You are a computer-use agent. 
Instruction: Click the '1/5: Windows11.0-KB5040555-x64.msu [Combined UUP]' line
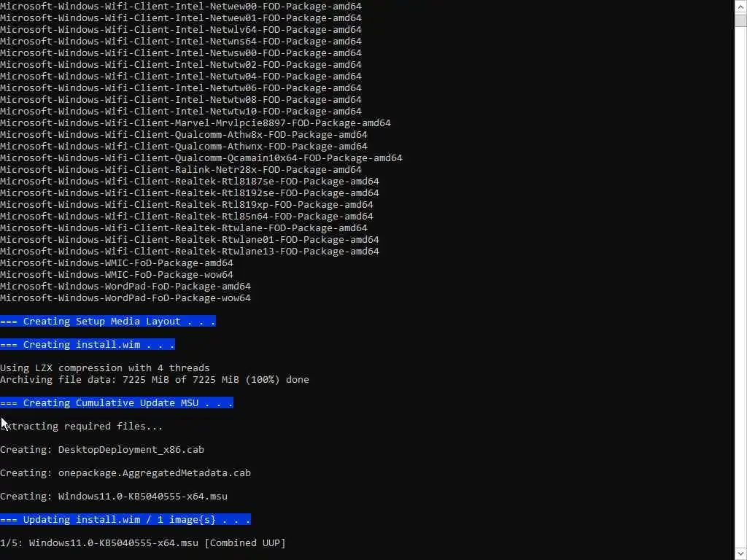(x=143, y=542)
